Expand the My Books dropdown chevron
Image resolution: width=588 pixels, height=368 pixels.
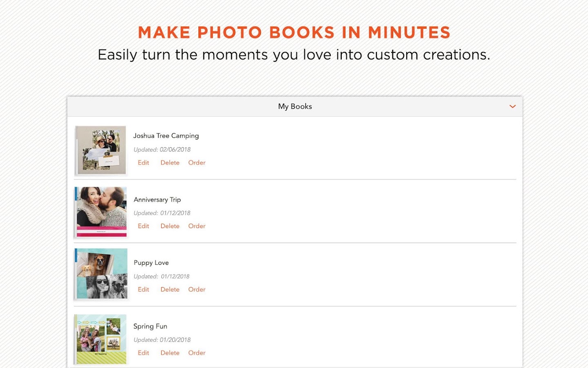click(x=512, y=107)
